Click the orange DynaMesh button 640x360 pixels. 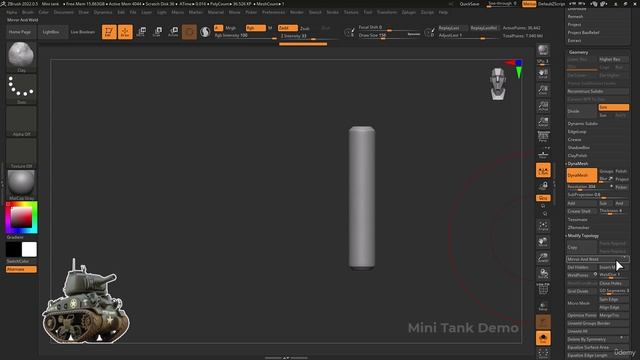click(582, 175)
